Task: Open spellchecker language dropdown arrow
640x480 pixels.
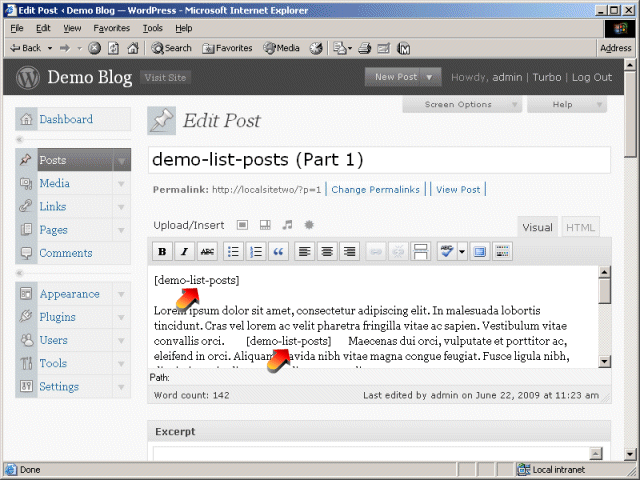Action: (462, 251)
